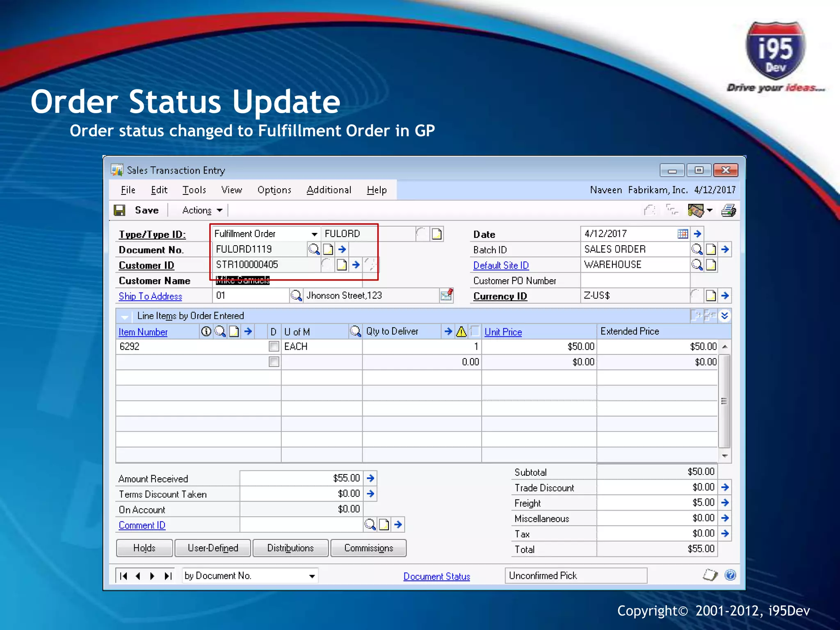
Task: Click Document No. expansion arrow
Action: pyautogui.click(x=342, y=249)
